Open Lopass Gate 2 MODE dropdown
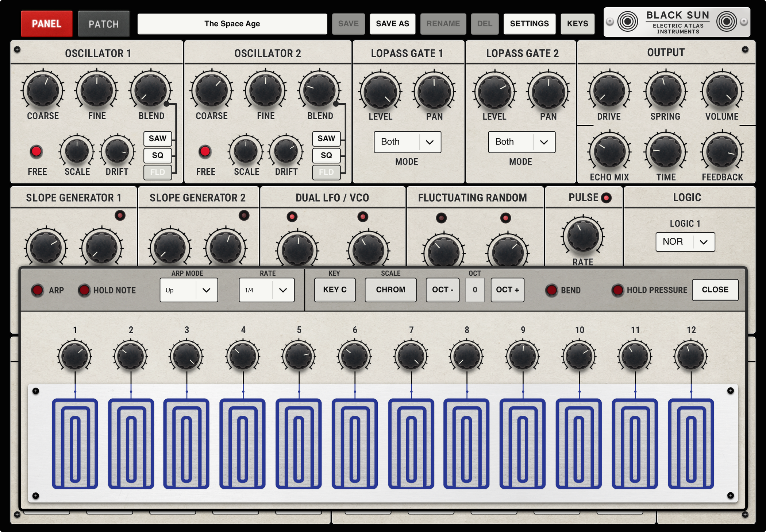 521,142
